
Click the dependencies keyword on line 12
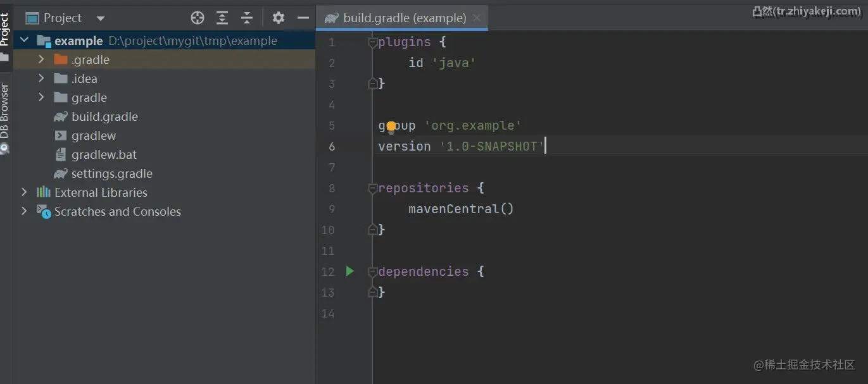point(424,271)
